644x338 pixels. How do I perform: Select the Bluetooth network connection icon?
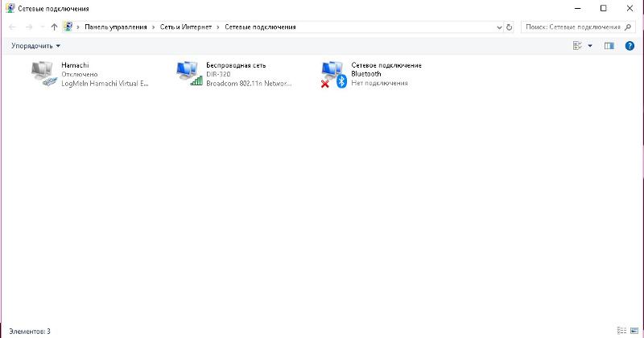pyautogui.click(x=334, y=74)
